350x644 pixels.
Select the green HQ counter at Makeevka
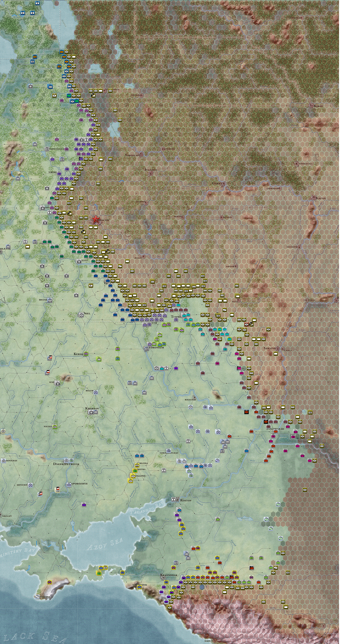click(135, 471)
